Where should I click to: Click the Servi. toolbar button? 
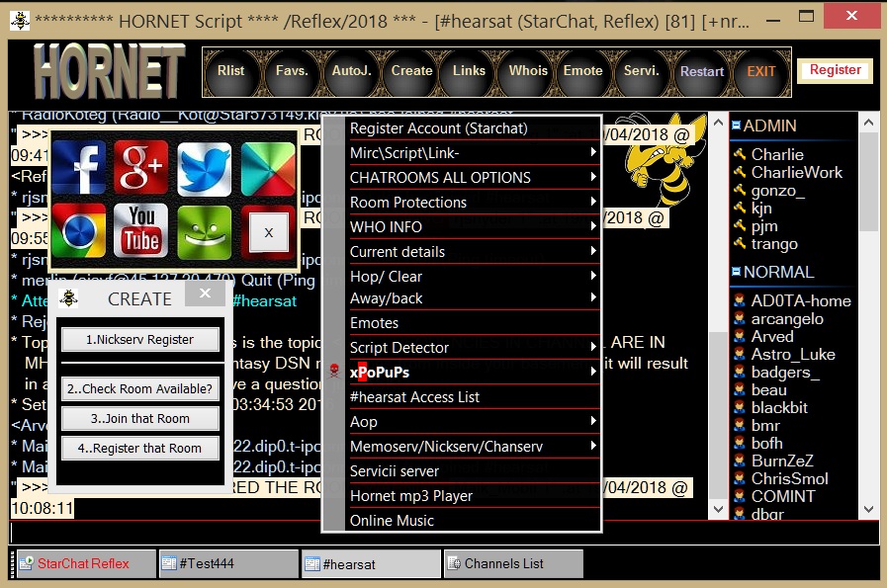pyautogui.click(x=642, y=71)
